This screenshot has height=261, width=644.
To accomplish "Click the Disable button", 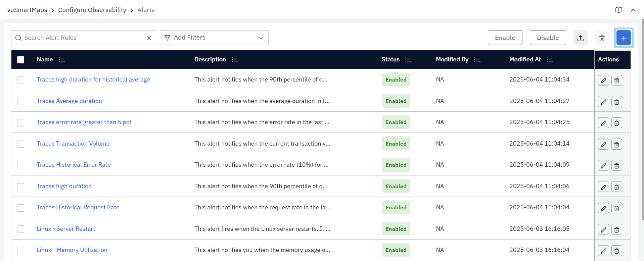I will pos(548,38).
